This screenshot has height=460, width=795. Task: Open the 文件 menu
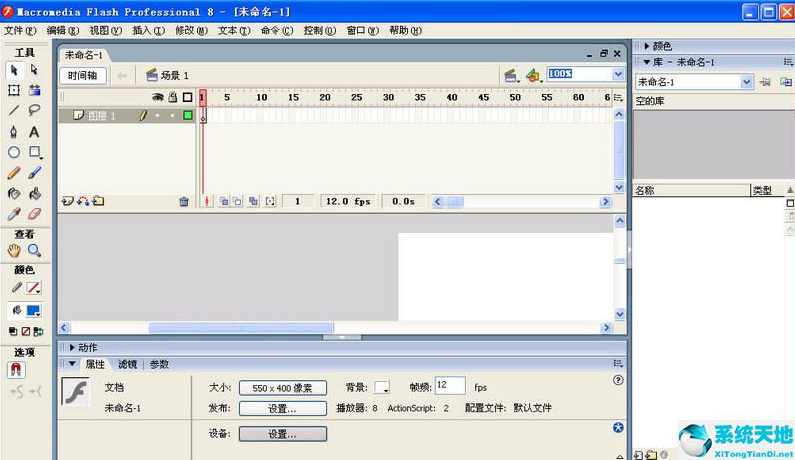tap(20, 30)
